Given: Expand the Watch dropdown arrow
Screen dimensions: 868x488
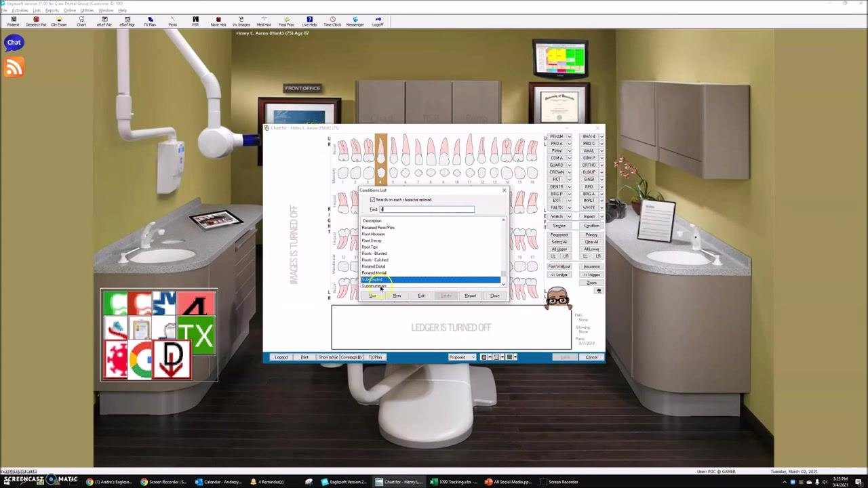Looking at the screenshot, I should point(569,216).
